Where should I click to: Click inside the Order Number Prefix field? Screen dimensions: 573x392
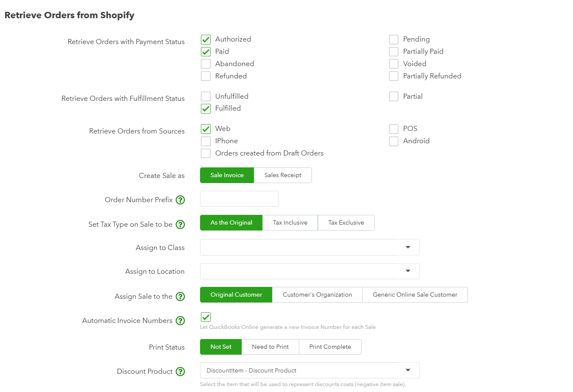[x=239, y=199]
